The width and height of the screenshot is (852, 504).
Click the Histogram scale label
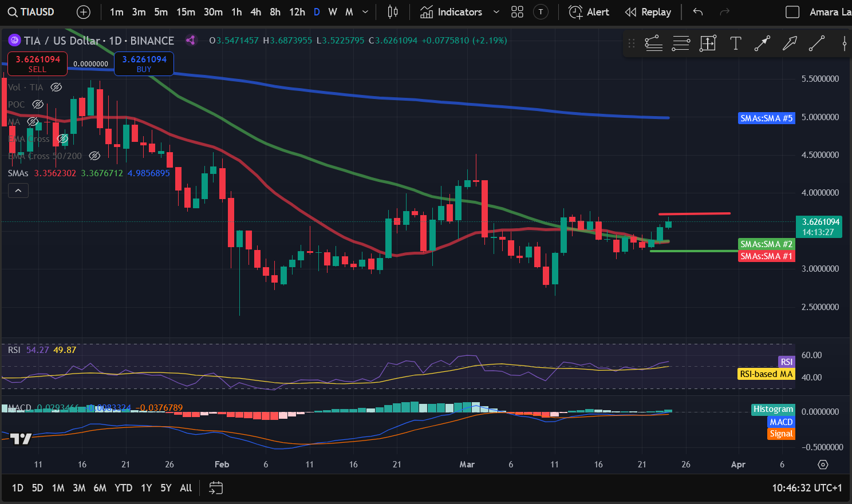773,410
